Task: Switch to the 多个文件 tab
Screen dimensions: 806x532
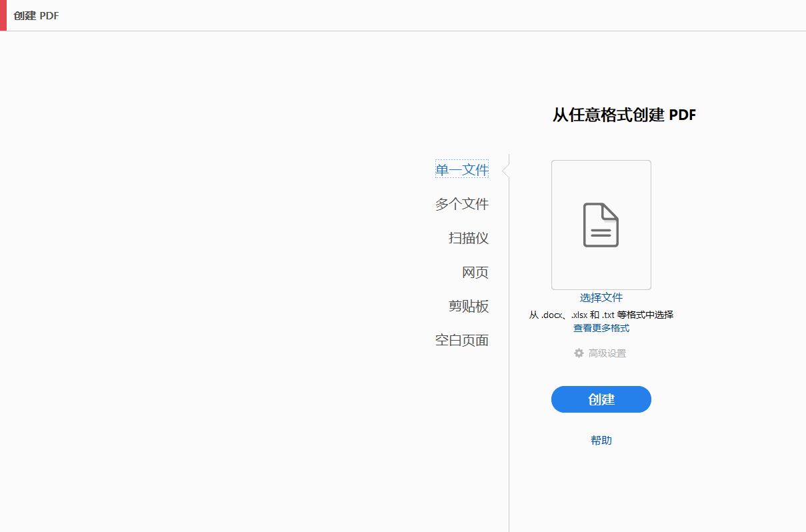Action: click(x=463, y=203)
